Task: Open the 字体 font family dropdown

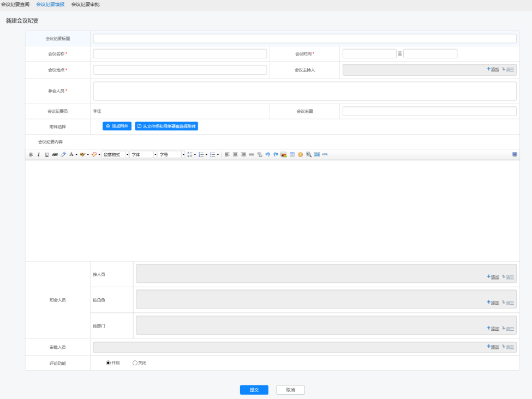Action: click(144, 155)
